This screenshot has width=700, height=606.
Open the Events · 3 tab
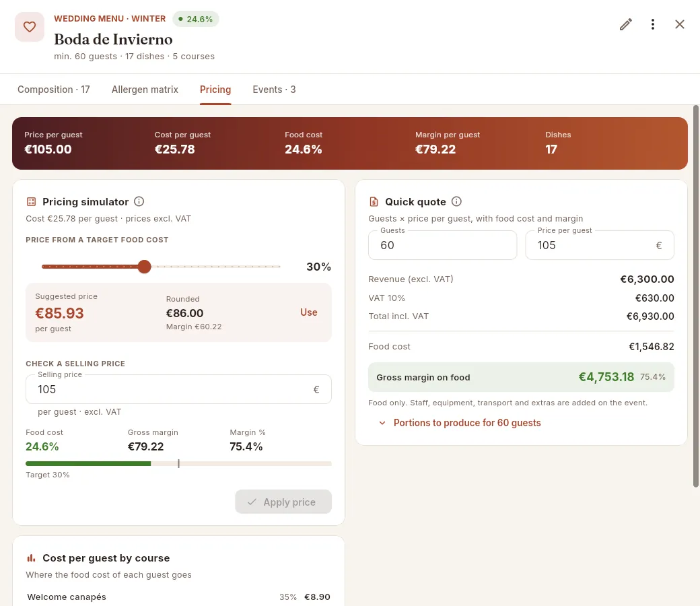274,90
